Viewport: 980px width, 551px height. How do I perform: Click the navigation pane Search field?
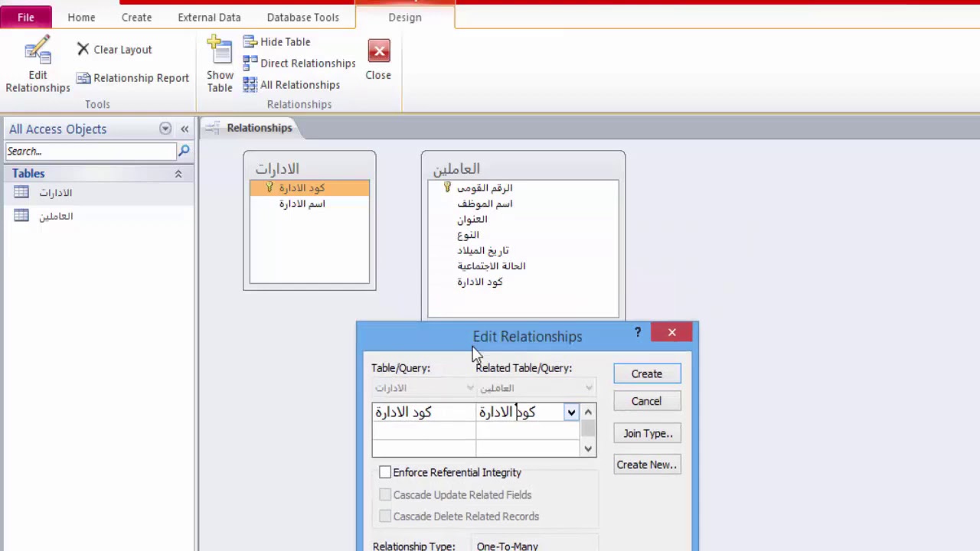(91, 151)
